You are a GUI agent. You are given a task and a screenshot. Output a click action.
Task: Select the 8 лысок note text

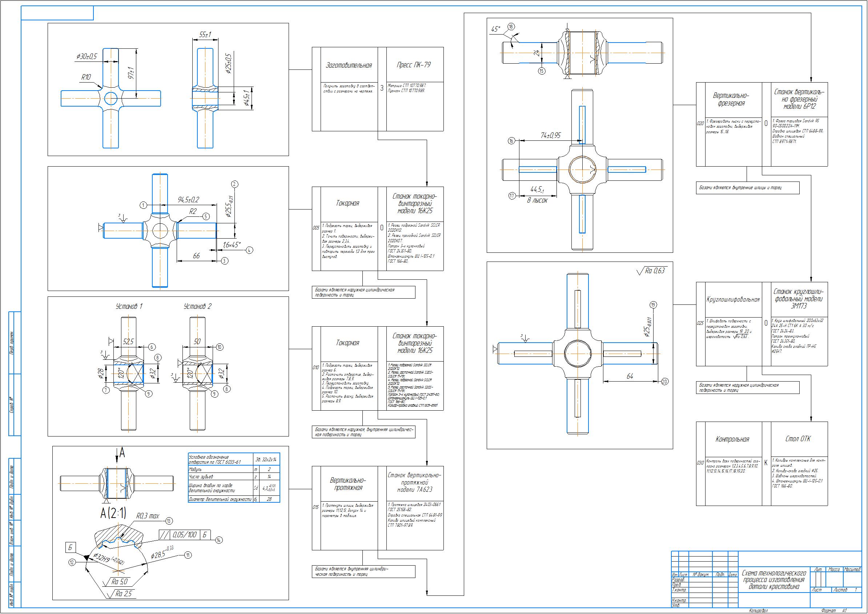tap(537, 200)
